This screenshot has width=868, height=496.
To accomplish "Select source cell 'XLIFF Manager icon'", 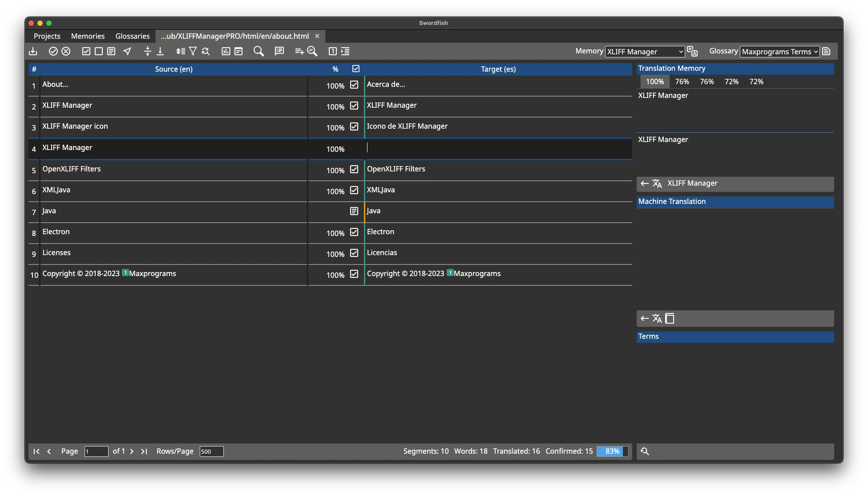I will click(x=174, y=127).
